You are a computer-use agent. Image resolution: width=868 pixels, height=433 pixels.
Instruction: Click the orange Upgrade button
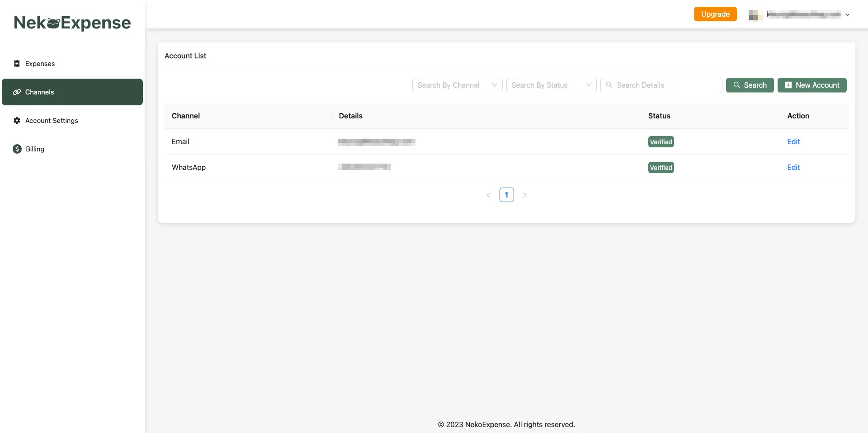(x=715, y=14)
